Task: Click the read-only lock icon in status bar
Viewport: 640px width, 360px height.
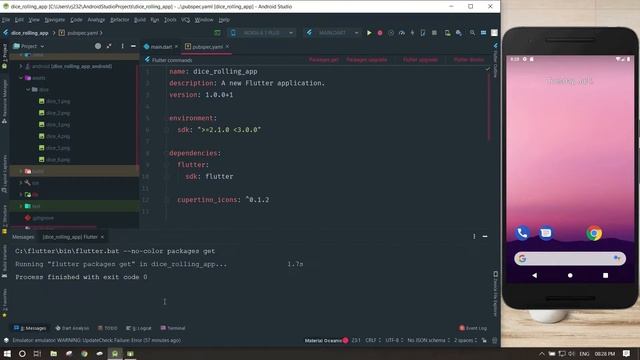Action: click(484, 340)
